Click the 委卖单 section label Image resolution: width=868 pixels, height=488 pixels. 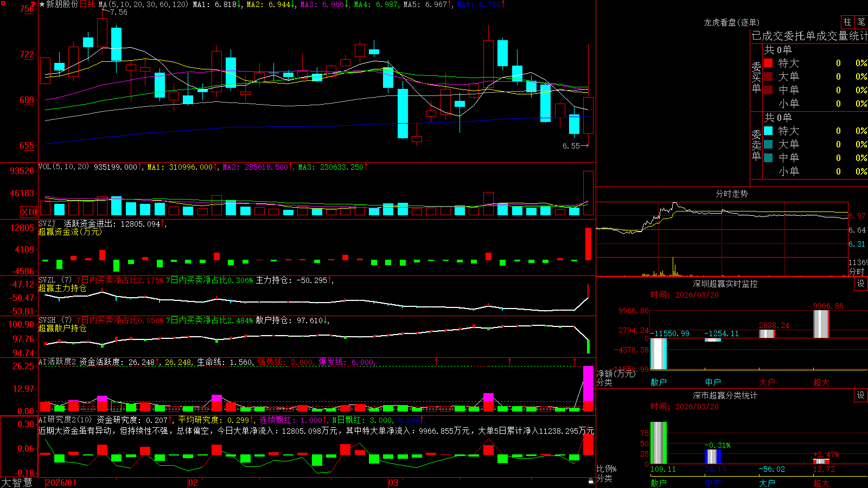click(x=756, y=145)
